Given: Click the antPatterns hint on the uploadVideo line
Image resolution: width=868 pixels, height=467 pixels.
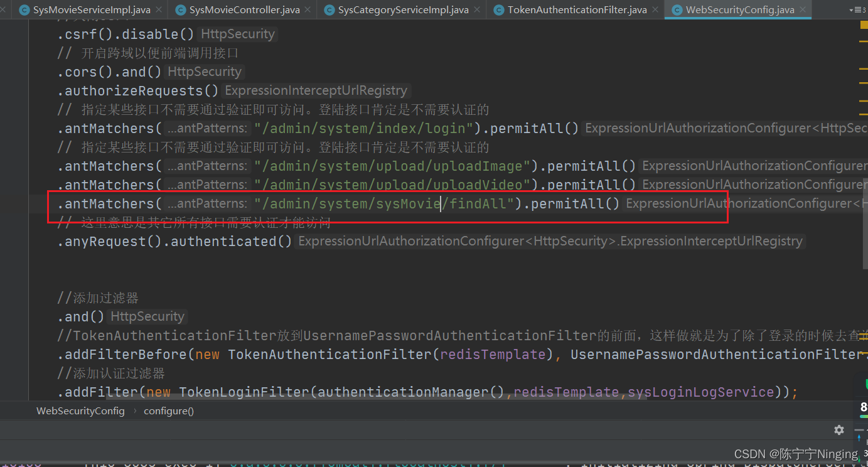Looking at the screenshot, I should pos(208,185).
